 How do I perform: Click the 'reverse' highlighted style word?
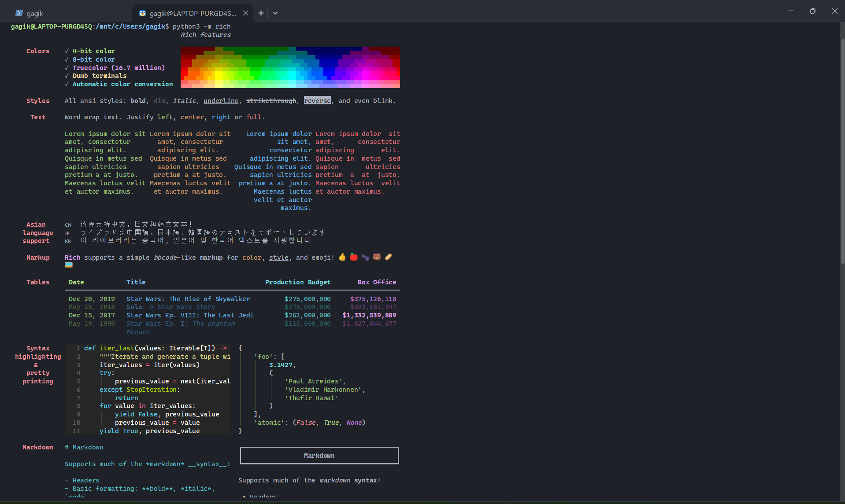click(317, 101)
